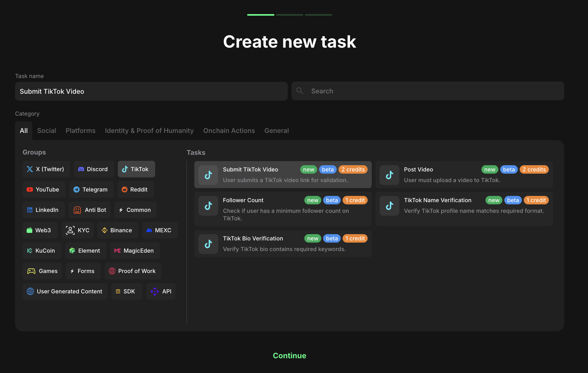Choose the Post Video task title
Viewport: 588px width, 373px height.
pos(418,170)
